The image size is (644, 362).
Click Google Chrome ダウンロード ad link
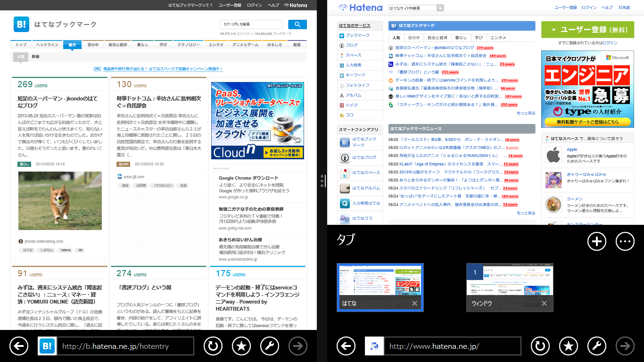click(x=248, y=178)
